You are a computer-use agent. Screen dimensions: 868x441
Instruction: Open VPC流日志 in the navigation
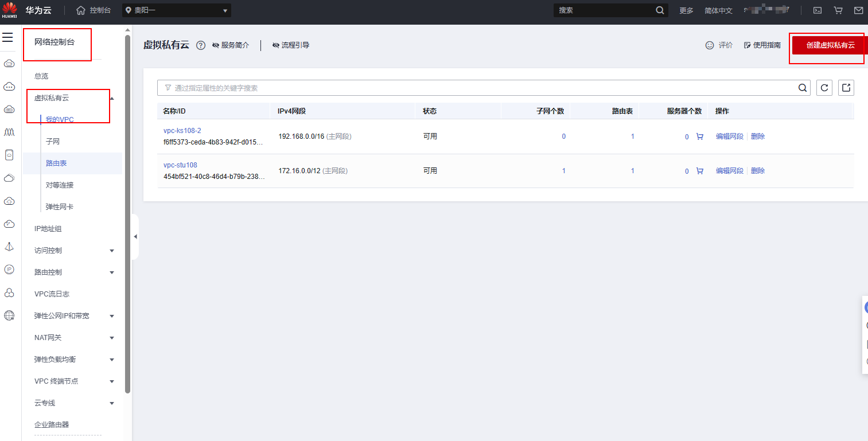pos(52,294)
